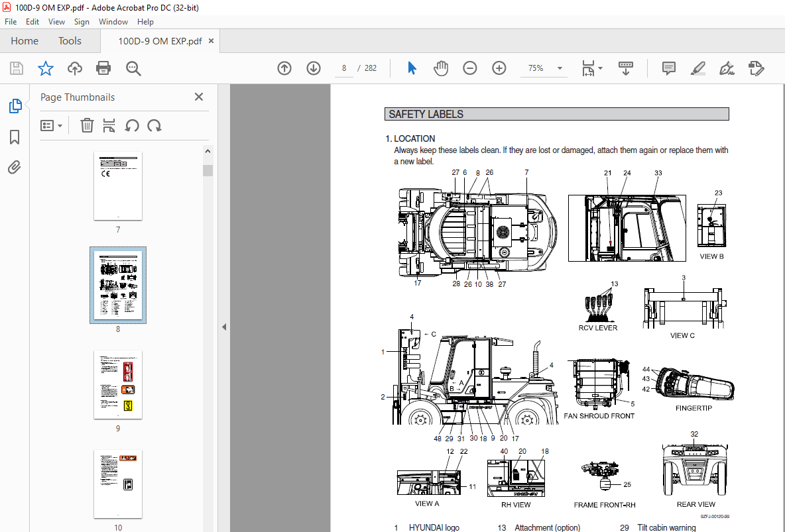Select the 100D-9 OM EXP.pdf tab
This screenshot has width=785, height=532.
tap(160, 41)
